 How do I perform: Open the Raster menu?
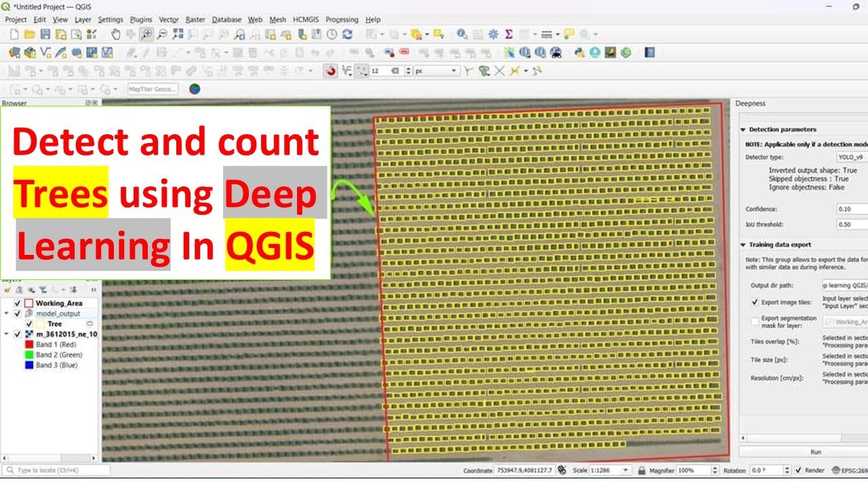click(195, 20)
